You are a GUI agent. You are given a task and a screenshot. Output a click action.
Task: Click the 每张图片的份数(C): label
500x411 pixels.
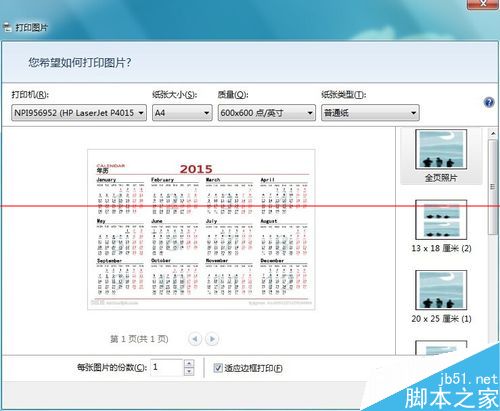pyautogui.click(x=112, y=368)
